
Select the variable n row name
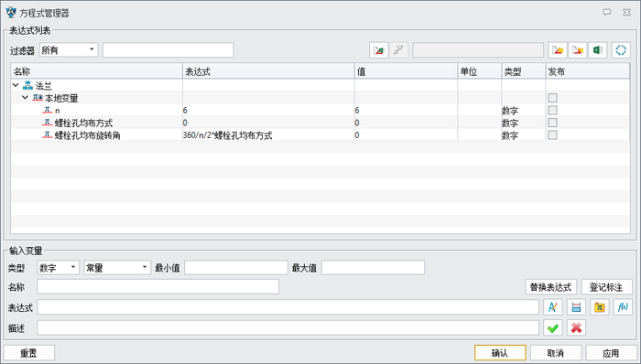tap(57, 111)
